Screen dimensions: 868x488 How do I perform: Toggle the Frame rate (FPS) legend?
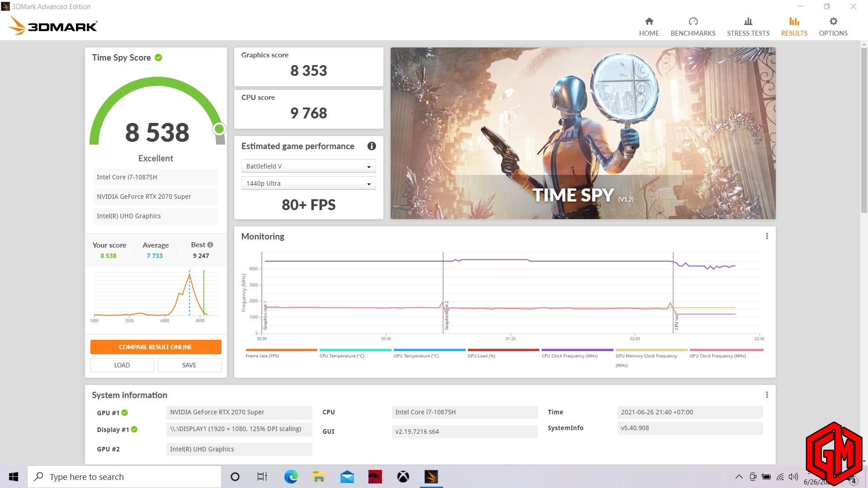tap(281, 353)
